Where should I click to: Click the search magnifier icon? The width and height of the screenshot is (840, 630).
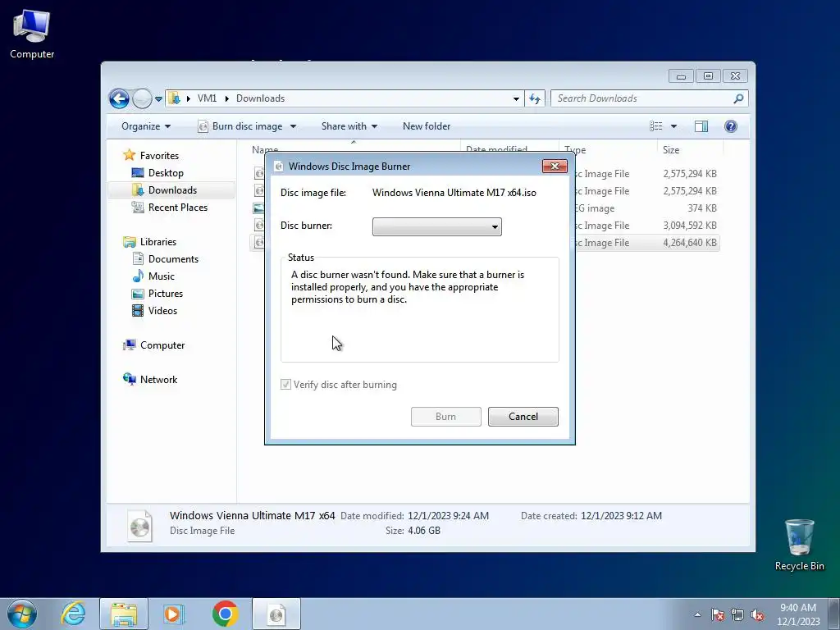[738, 98]
